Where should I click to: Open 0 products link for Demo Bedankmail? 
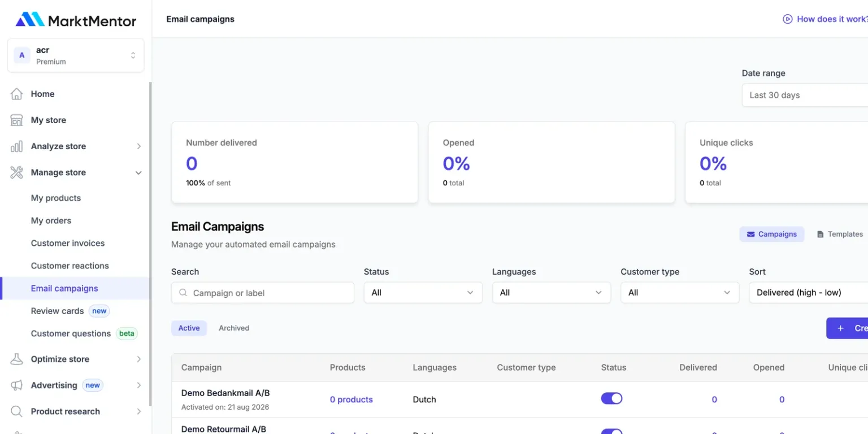pos(351,400)
